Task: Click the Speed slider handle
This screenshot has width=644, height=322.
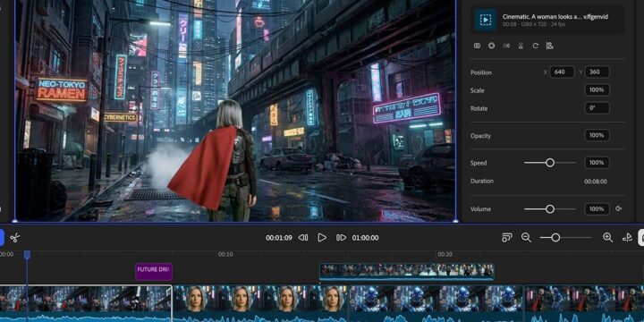Action: 550,163
